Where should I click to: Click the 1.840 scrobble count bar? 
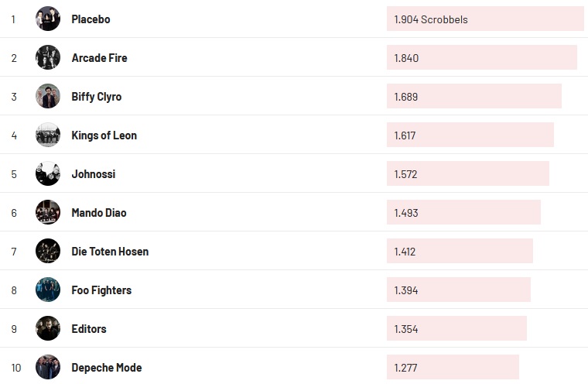pyautogui.click(x=481, y=58)
